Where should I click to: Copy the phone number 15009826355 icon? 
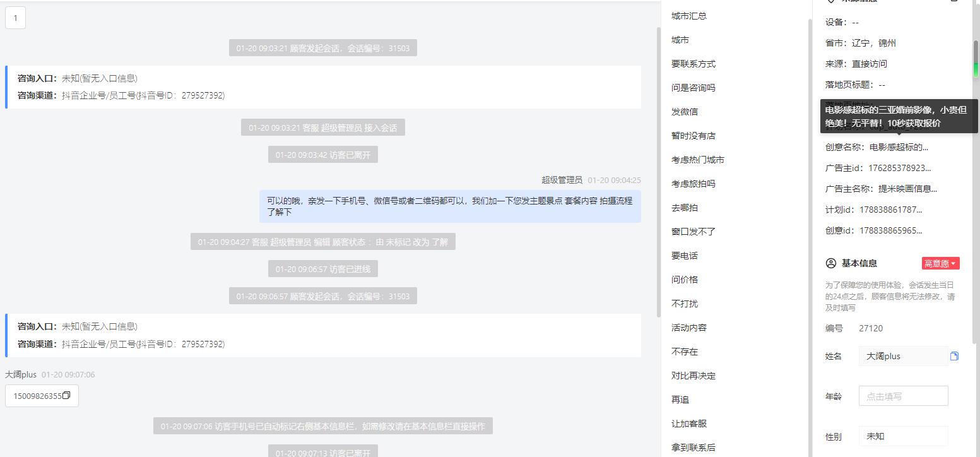coord(66,396)
